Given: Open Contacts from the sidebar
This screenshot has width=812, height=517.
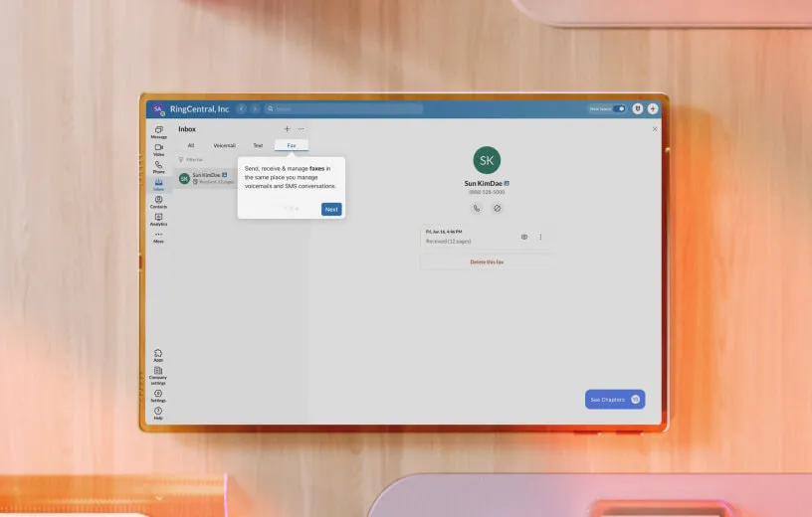Looking at the screenshot, I should click(x=158, y=202).
